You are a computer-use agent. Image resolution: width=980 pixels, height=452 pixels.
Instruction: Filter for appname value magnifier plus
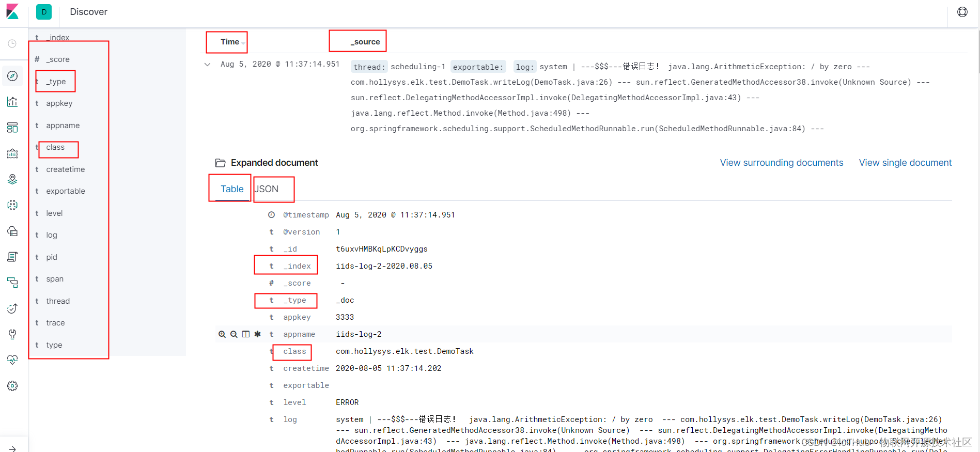[x=222, y=334]
